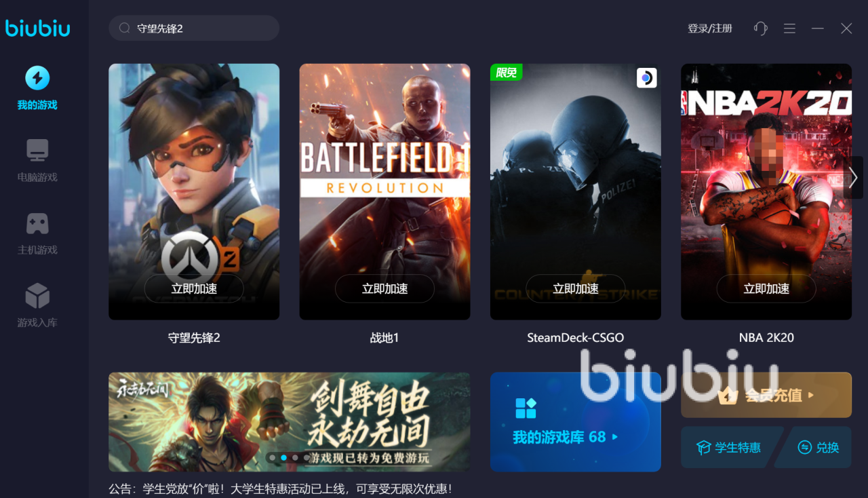Click 立即加速 for 守望先锋2
Image resolution: width=868 pixels, height=498 pixels.
click(194, 288)
